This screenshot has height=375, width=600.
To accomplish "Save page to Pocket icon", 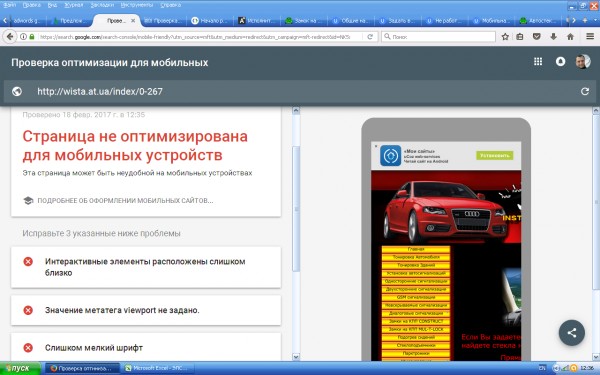I will pos(536,37).
